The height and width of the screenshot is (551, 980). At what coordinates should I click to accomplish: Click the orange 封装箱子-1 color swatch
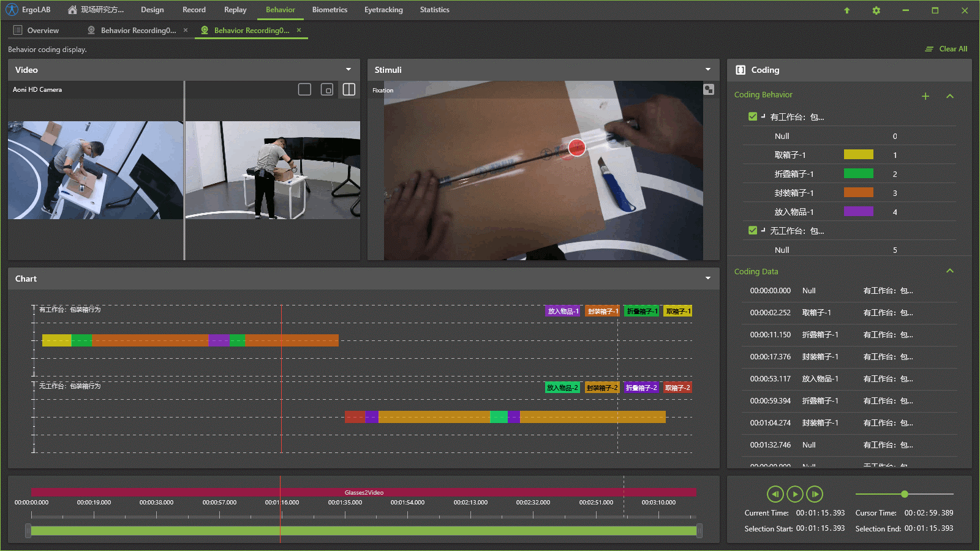(x=858, y=193)
